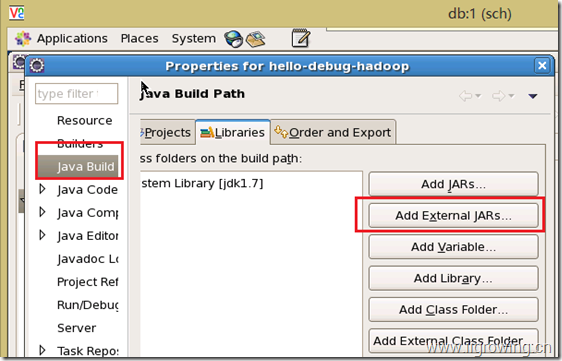Select Java Code Style tree entry
Viewport: 562px width, 361px height.
point(87,190)
